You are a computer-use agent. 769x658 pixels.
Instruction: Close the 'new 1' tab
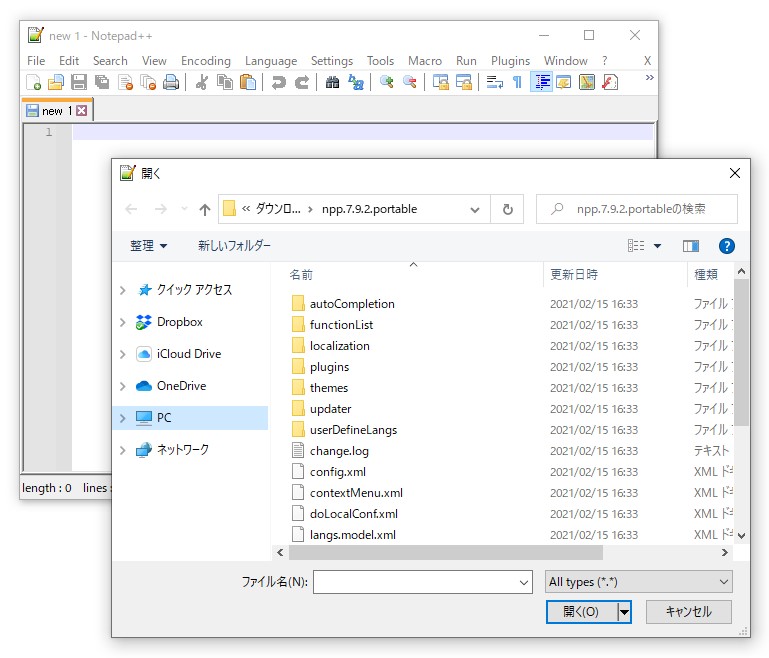[x=81, y=110]
